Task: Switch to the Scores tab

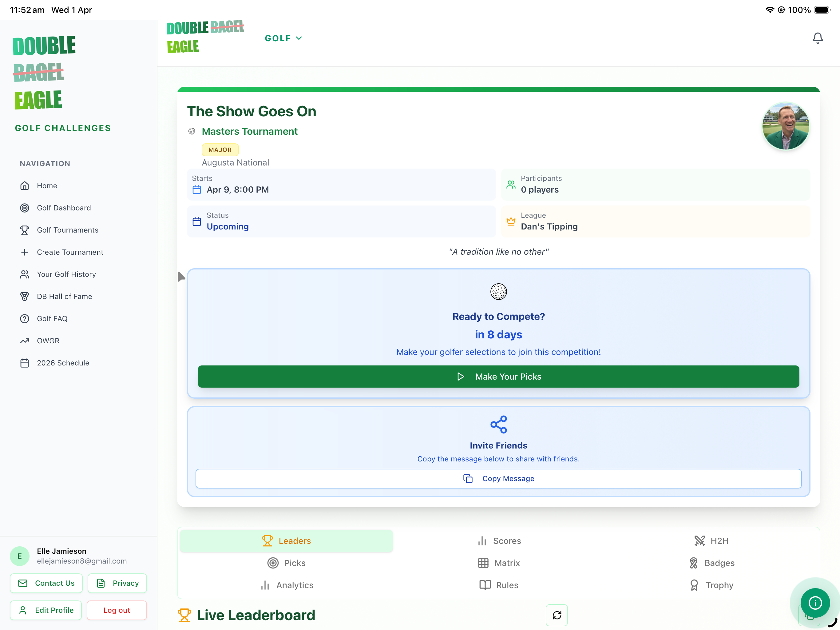Action: click(x=499, y=541)
